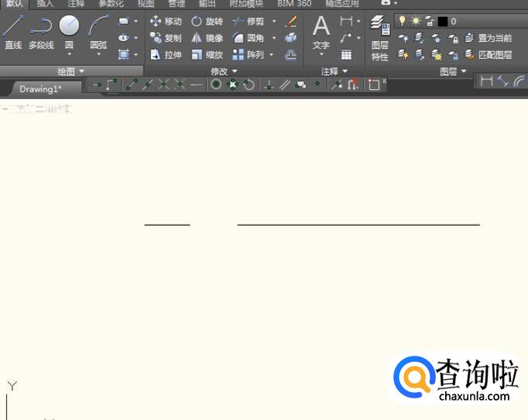The height and width of the screenshot is (420, 528).
Task: Toggle layer 0 lock icon
Action: (430, 21)
